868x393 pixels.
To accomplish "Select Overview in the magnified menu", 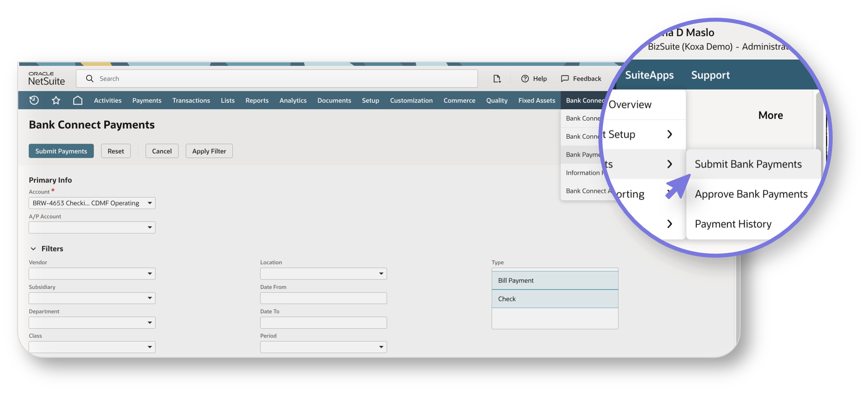I will point(630,105).
